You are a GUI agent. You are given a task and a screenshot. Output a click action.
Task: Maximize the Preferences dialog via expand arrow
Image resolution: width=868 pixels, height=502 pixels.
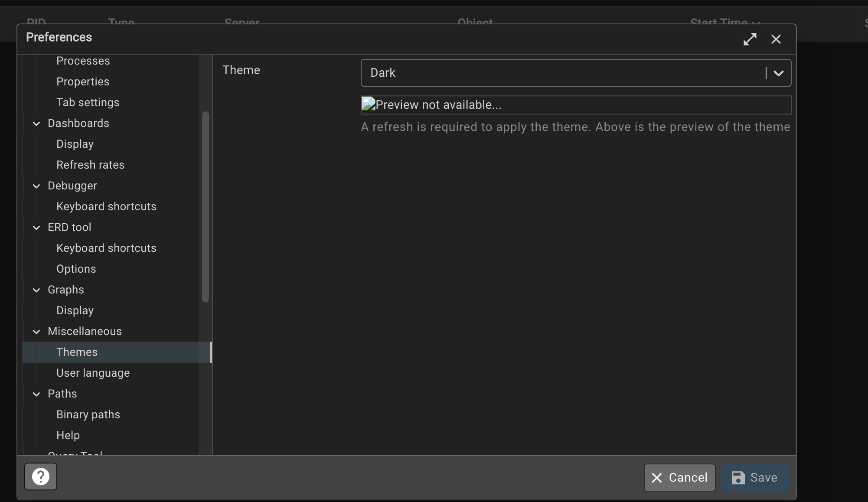pos(750,39)
